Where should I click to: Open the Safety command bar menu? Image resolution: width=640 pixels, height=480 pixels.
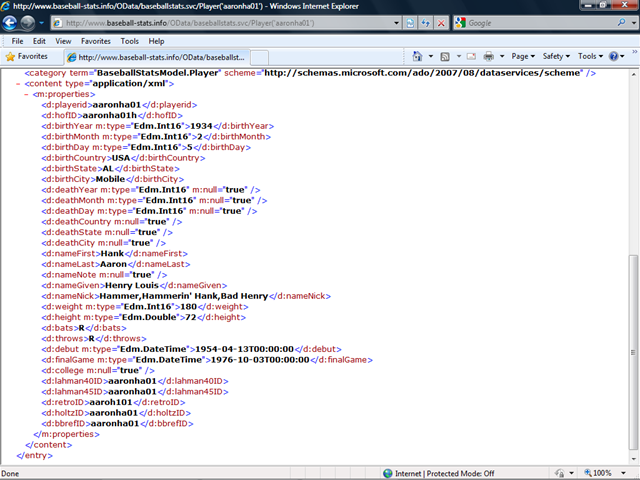click(x=556, y=56)
